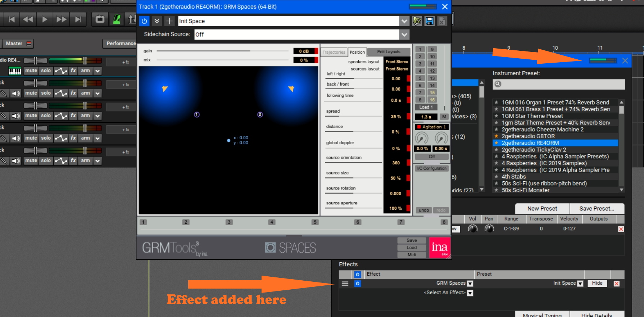Click the GRM Tools Midi button
Image resolution: width=644 pixels, height=317 pixels.
(x=412, y=255)
